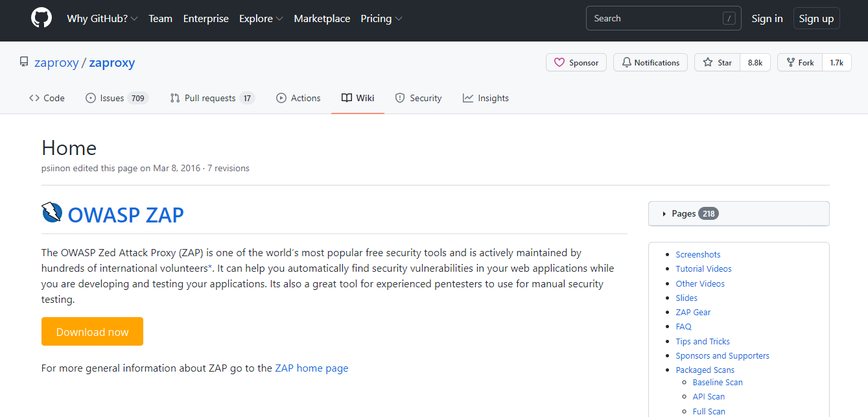Open the Insights tab
The width and height of the screenshot is (868, 417).
click(x=486, y=98)
